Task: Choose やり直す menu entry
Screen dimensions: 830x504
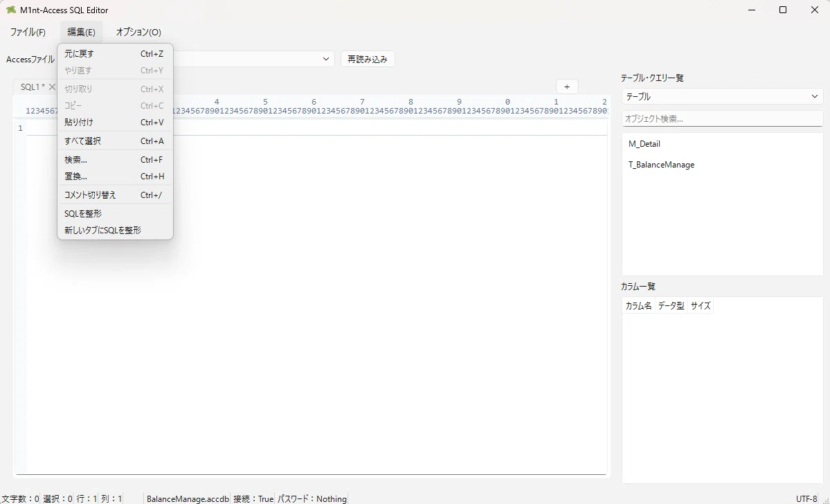Action: click(x=115, y=71)
